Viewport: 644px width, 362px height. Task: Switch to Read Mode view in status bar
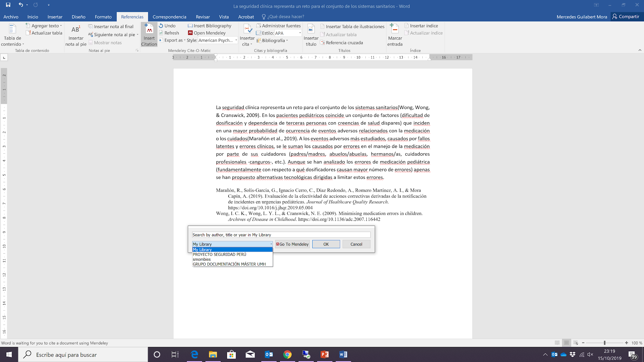[557, 343]
